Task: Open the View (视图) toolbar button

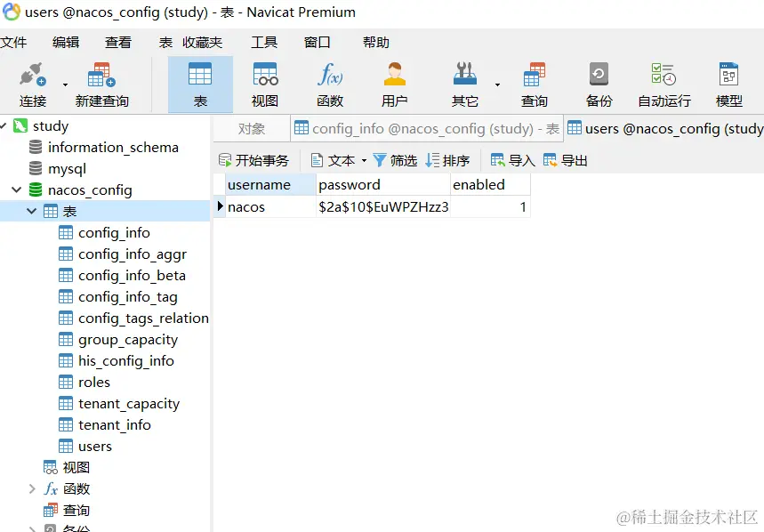Action: pos(265,85)
